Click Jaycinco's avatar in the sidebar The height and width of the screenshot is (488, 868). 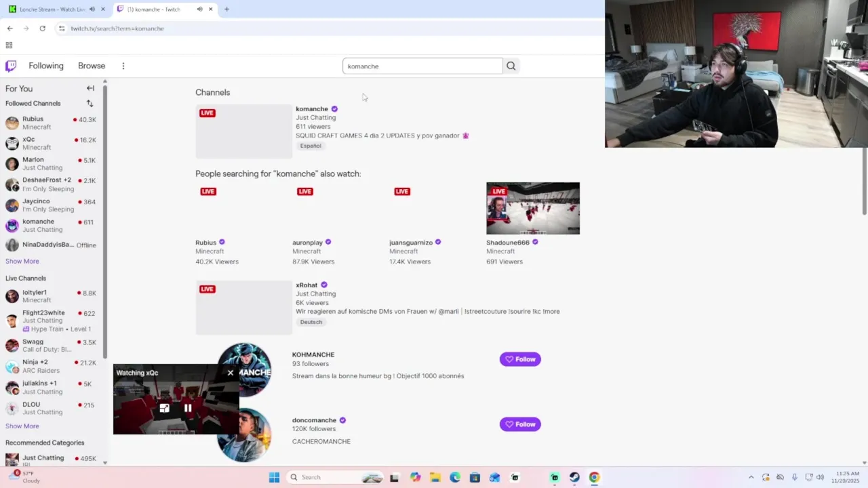pyautogui.click(x=12, y=205)
